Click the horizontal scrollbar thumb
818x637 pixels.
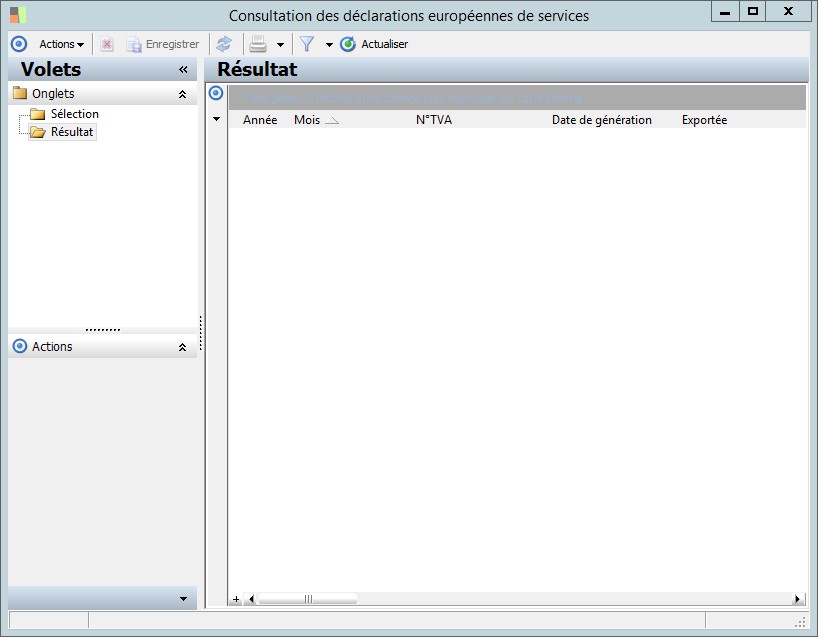(x=308, y=599)
